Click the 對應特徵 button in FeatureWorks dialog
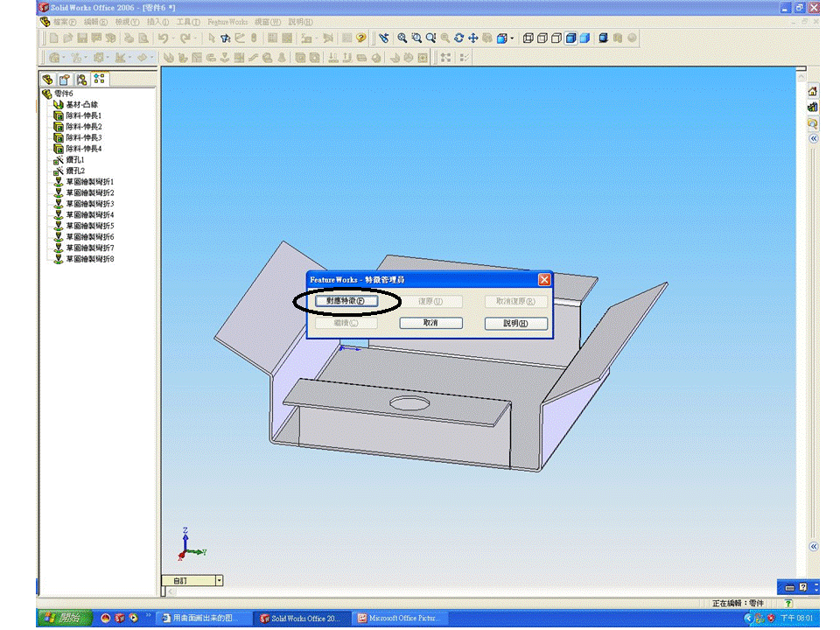Image resolution: width=840 pixels, height=630 pixels. click(x=346, y=301)
